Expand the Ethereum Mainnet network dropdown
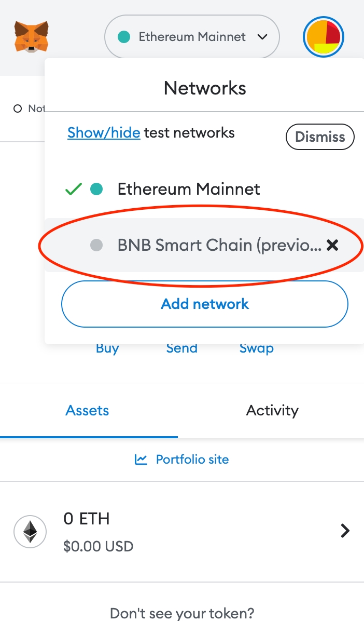This screenshot has width=364, height=621. click(x=192, y=37)
